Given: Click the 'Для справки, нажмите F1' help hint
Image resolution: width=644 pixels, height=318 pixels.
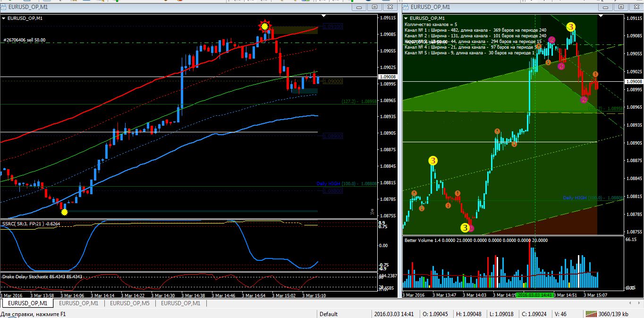Looking at the screenshot, I should [x=33, y=314].
